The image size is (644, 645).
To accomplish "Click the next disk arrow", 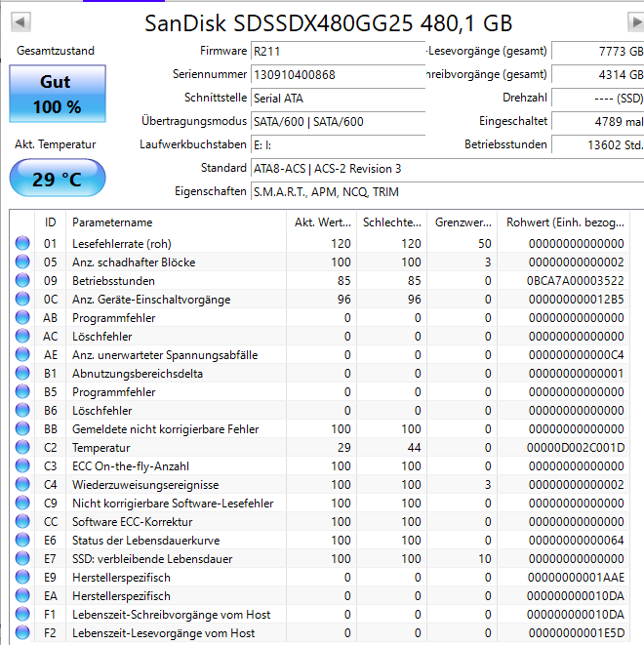I will 635,21.
